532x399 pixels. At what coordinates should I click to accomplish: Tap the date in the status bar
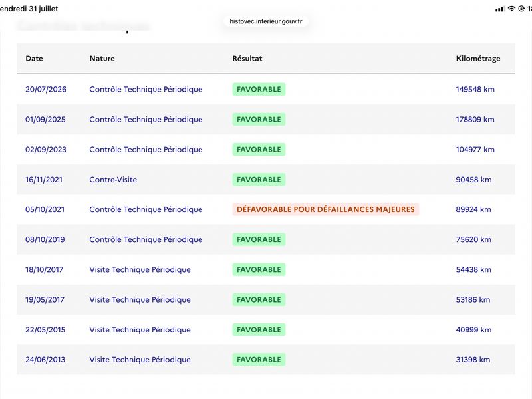click(29, 9)
